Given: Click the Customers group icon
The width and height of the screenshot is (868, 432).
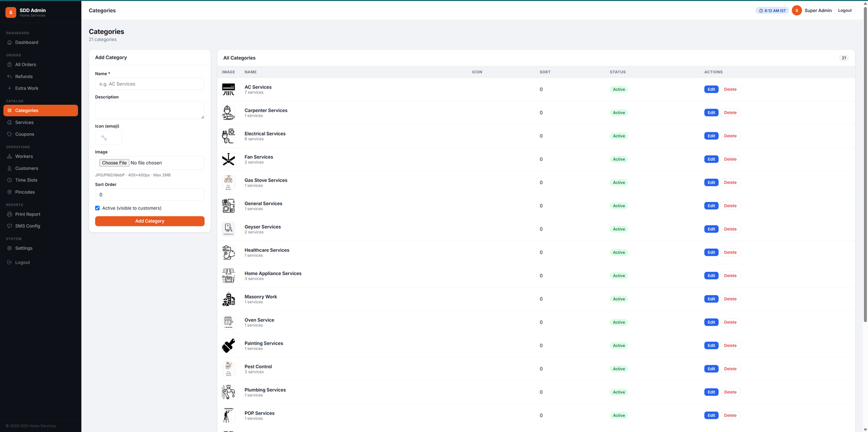Looking at the screenshot, I should (9, 168).
